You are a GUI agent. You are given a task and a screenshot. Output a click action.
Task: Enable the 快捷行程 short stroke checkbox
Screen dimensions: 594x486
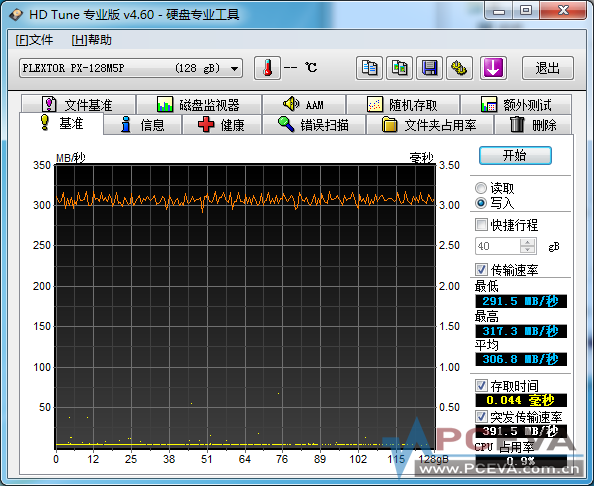click(x=481, y=225)
